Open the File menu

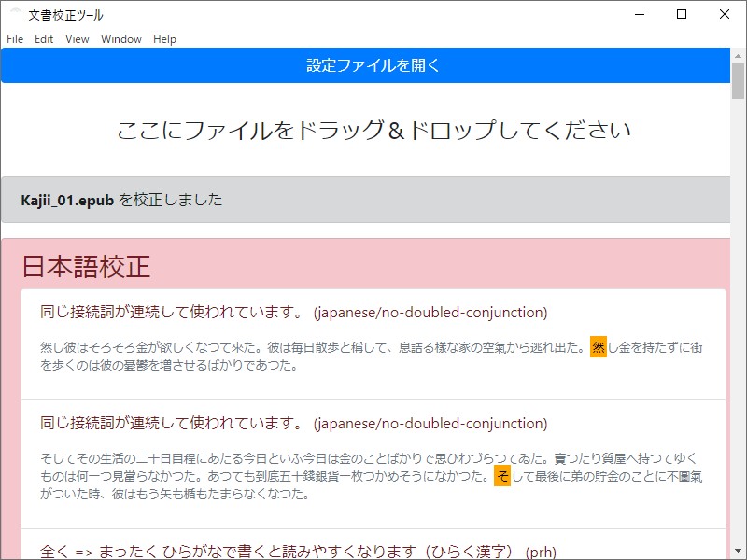point(14,39)
